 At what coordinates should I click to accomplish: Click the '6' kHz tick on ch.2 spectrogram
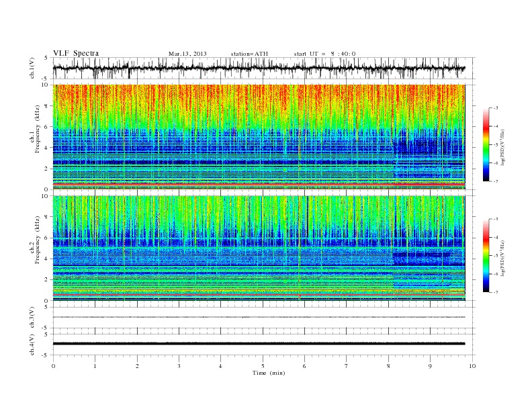coord(47,238)
